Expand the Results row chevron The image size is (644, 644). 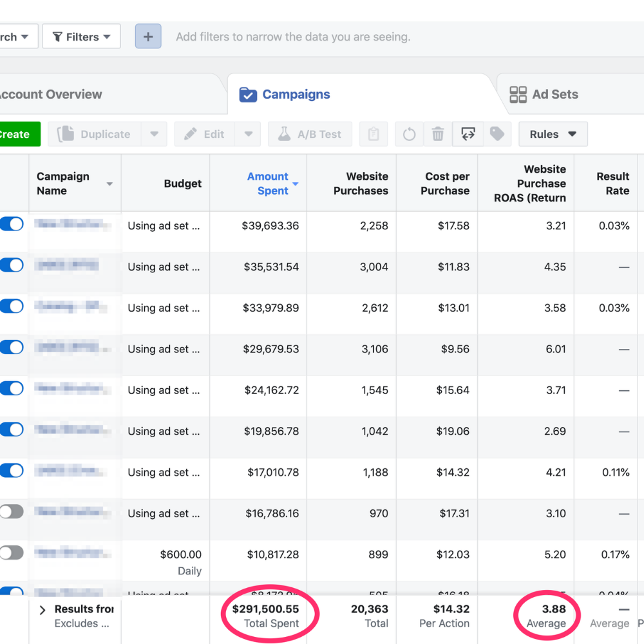click(x=43, y=610)
